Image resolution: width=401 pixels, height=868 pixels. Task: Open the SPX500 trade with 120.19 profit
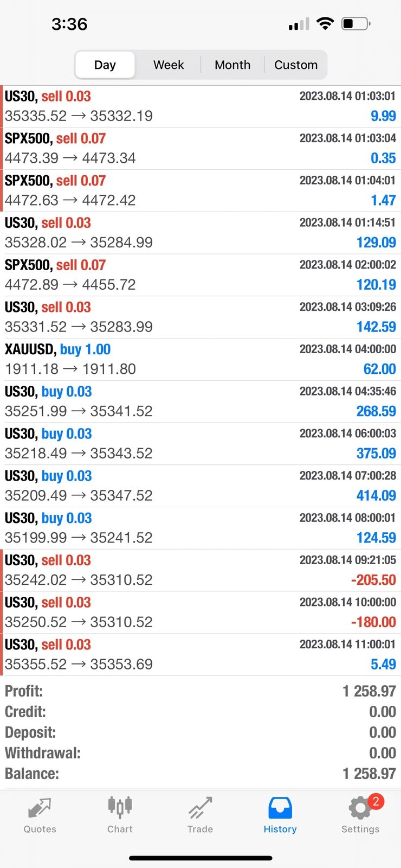[x=200, y=275]
